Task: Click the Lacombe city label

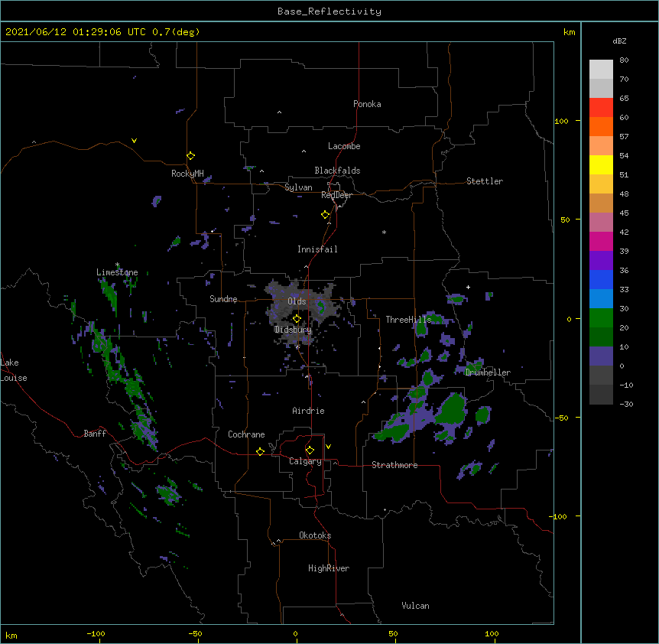Action: [344, 146]
